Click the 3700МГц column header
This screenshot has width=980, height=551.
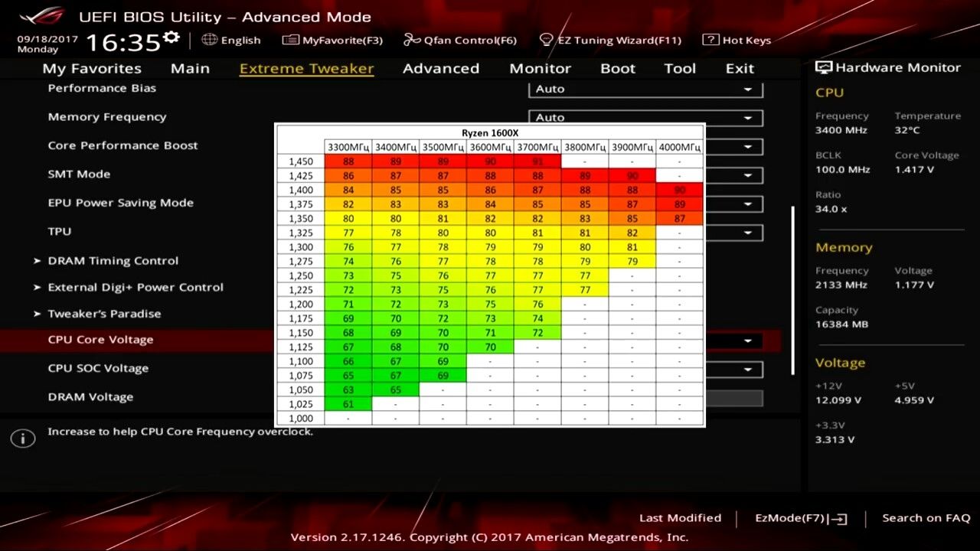tap(537, 147)
